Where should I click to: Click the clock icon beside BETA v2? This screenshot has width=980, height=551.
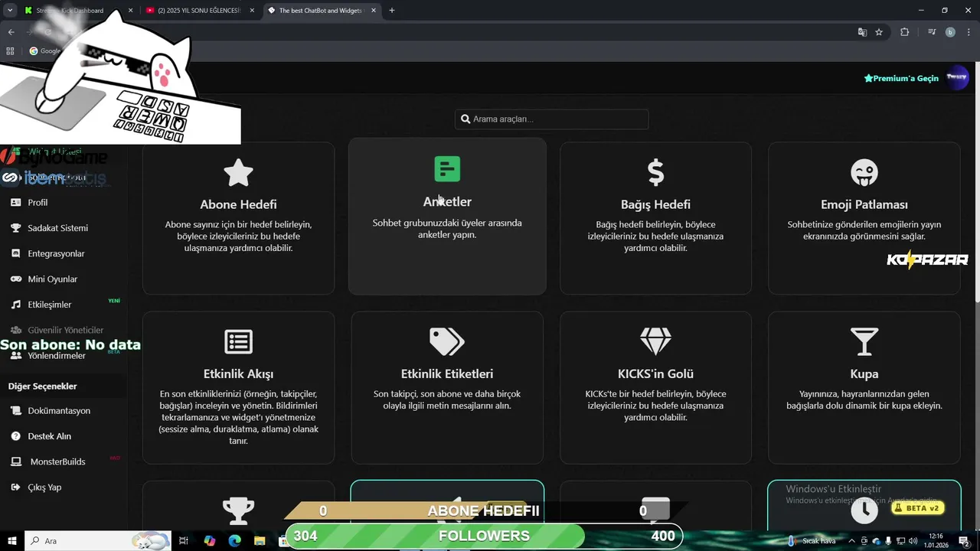(x=864, y=510)
